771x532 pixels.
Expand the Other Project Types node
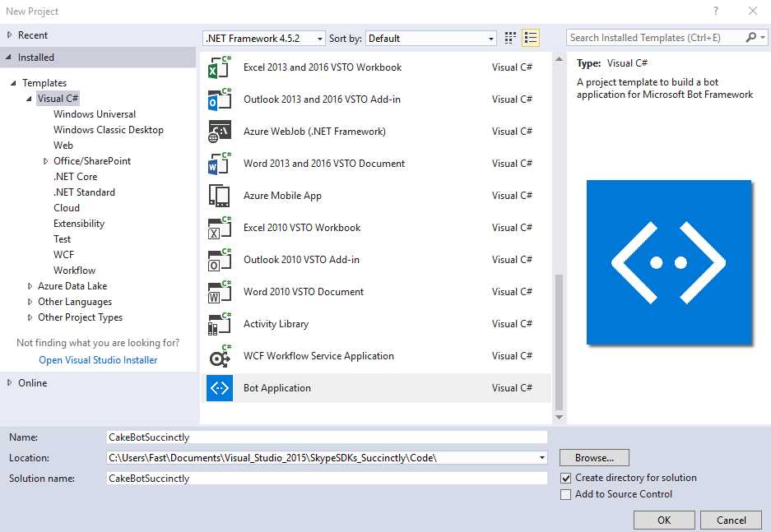tap(30, 317)
